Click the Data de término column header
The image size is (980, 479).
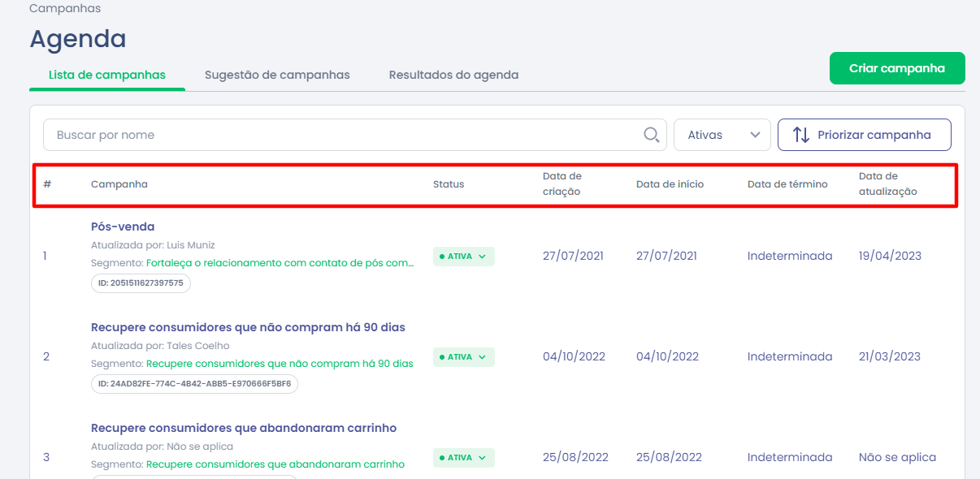click(x=787, y=184)
